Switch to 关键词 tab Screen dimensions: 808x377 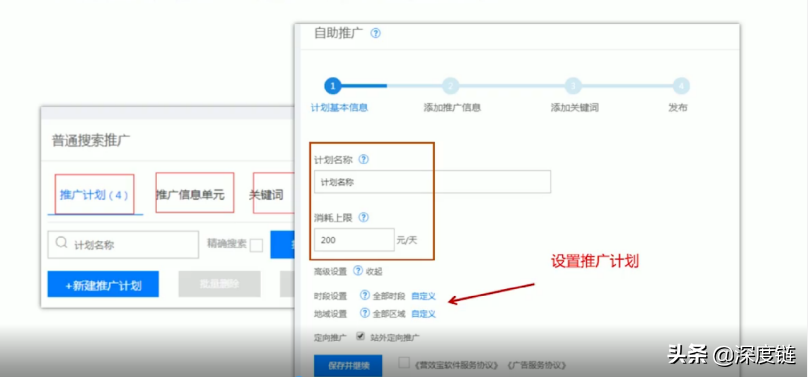pyautogui.click(x=266, y=195)
